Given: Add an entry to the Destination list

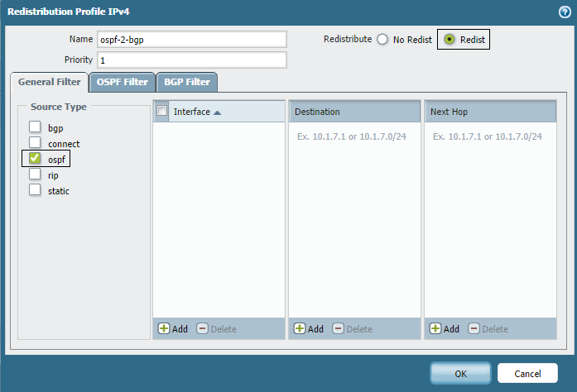Looking at the screenshot, I should click(x=309, y=329).
